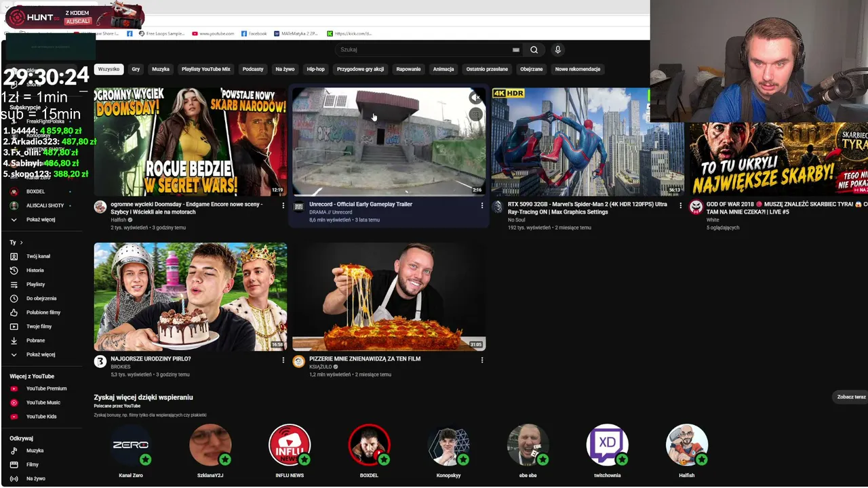The width and height of the screenshot is (868, 488).
Task: Open options menu for the Unrecord trailer
Action: 482,205
